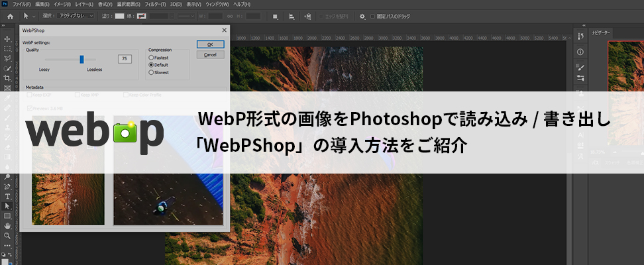Reset default foreground and background colors
Viewport: 644px width, 265px height.
point(4,254)
